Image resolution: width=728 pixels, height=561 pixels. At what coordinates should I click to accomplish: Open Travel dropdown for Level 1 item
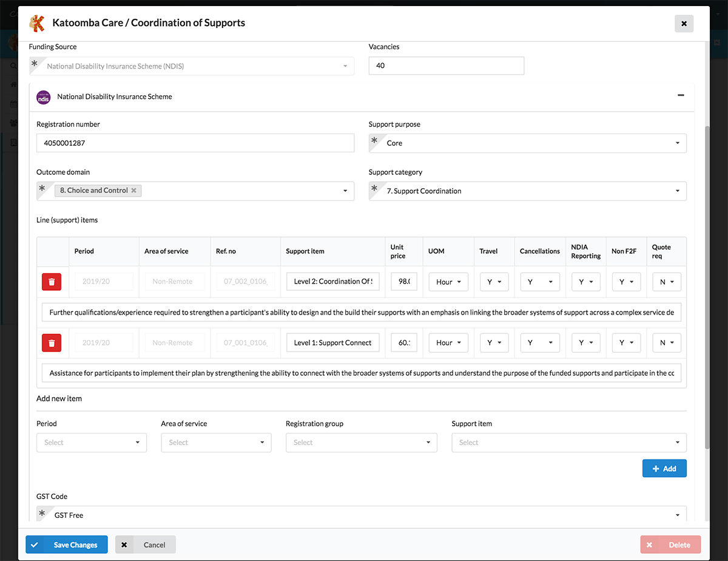click(494, 343)
